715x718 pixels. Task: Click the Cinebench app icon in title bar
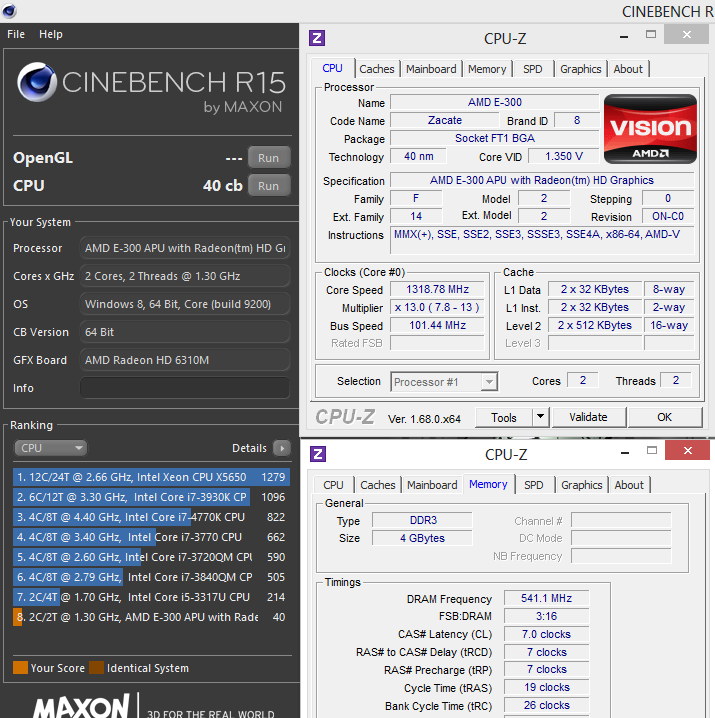9,10
